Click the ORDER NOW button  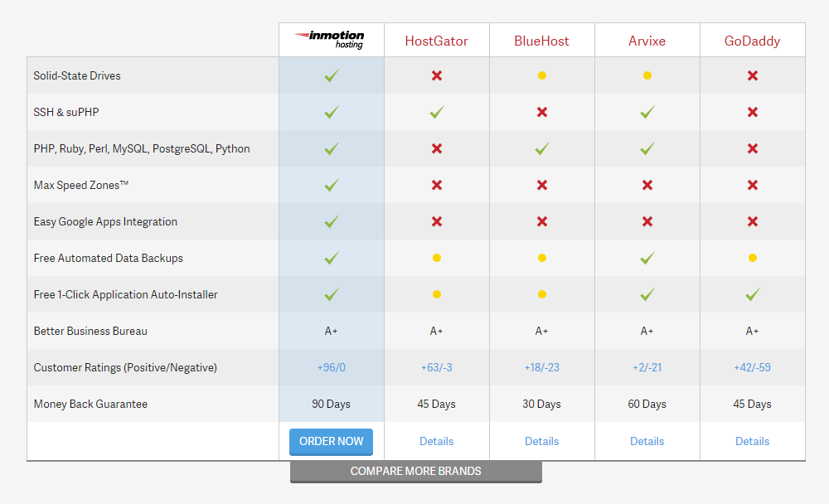click(331, 442)
